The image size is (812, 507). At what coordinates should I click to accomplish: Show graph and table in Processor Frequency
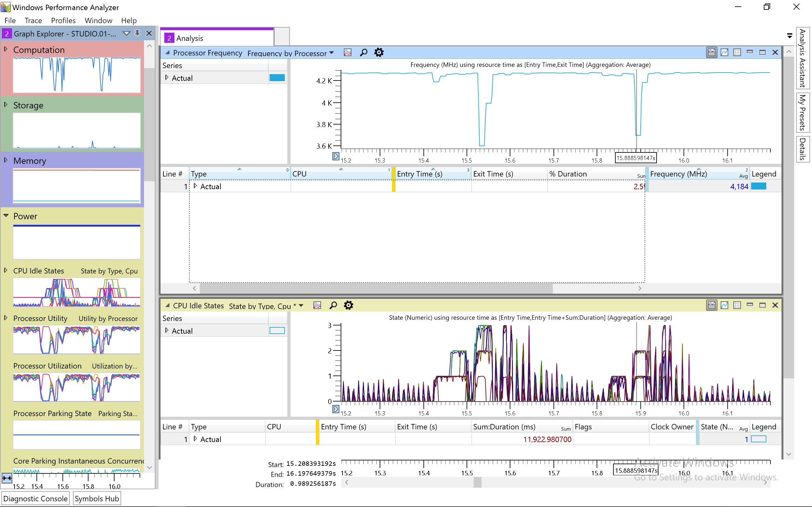point(711,53)
